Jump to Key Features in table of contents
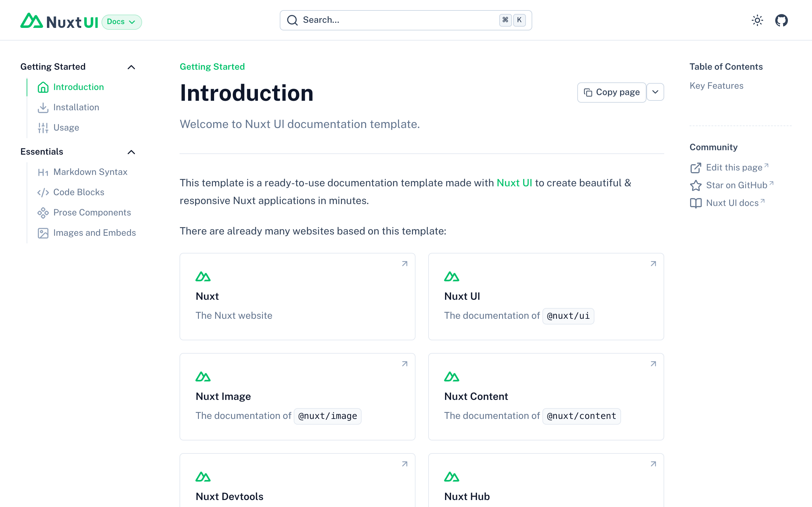This screenshot has height=507, width=812. pyautogui.click(x=717, y=86)
